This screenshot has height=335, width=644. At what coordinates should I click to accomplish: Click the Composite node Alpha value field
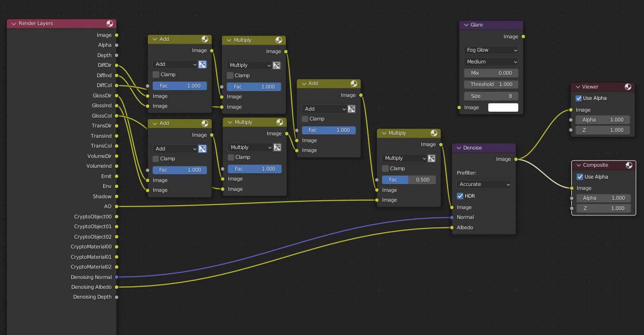603,198
